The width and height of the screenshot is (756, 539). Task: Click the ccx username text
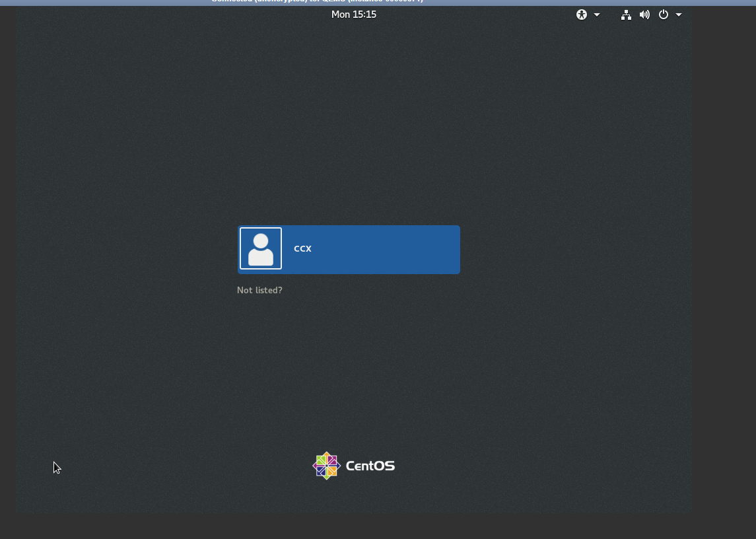[303, 249]
